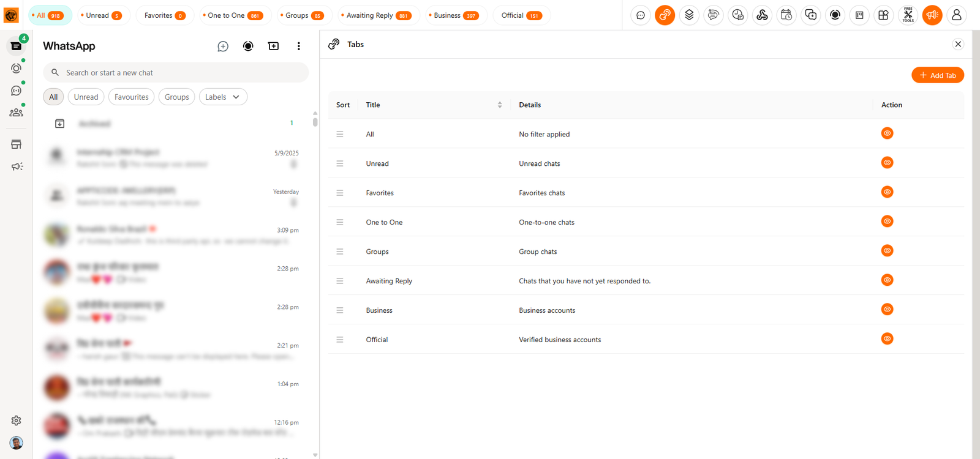Select the Unread chat filter chip
The height and width of the screenshot is (459, 980).
[86, 97]
